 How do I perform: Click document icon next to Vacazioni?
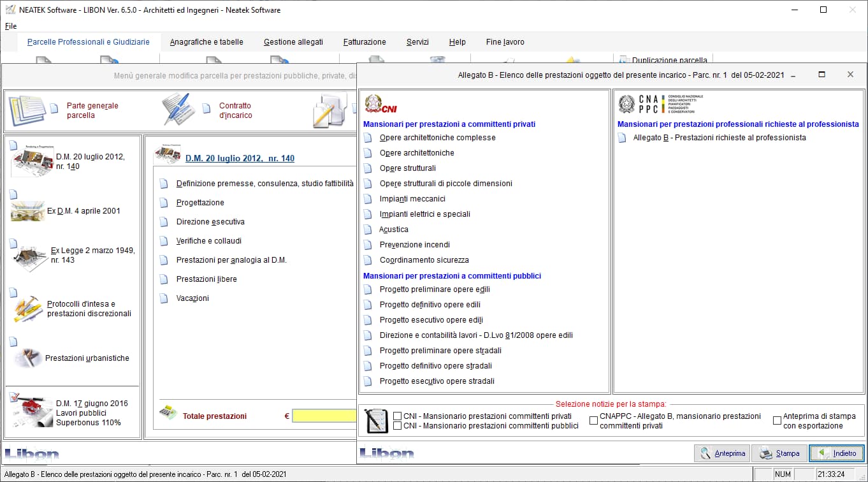163,298
